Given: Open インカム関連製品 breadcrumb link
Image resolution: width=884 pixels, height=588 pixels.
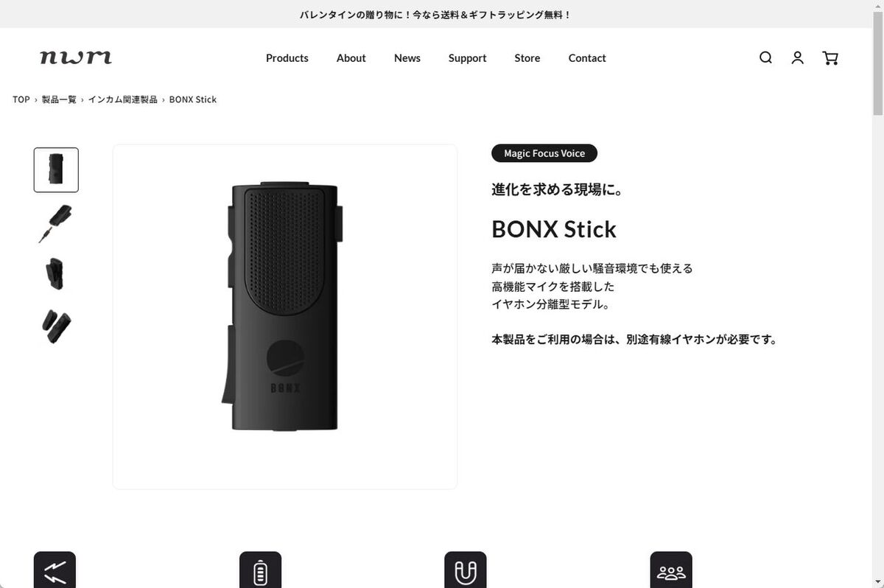Looking at the screenshot, I should click(x=123, y=99).
